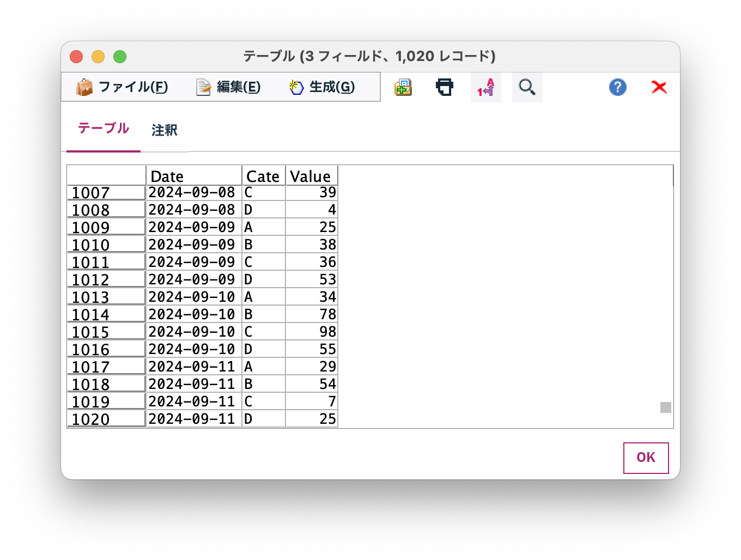741x560 pixels.
Task: Open the 編集(E) menu
Action: [238, 87]
